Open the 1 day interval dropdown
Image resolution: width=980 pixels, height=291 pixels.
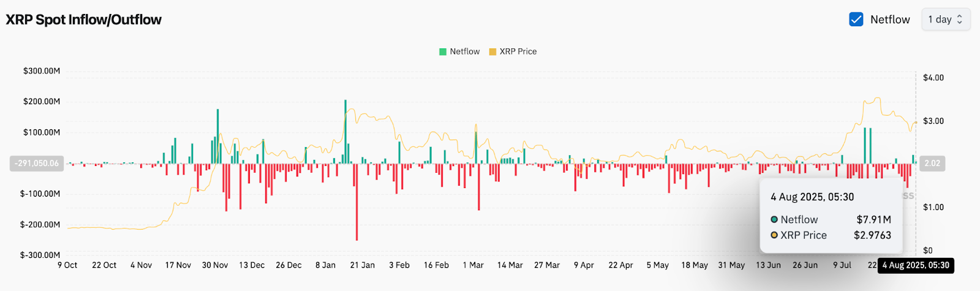coord(946,20)
